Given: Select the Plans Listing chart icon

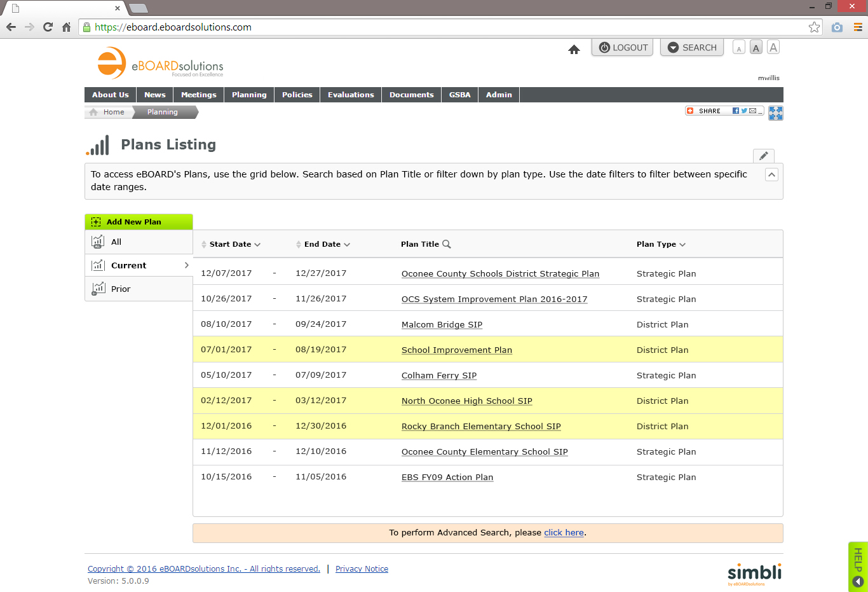Looking at the screenshot, I should [x=97, y=144].
